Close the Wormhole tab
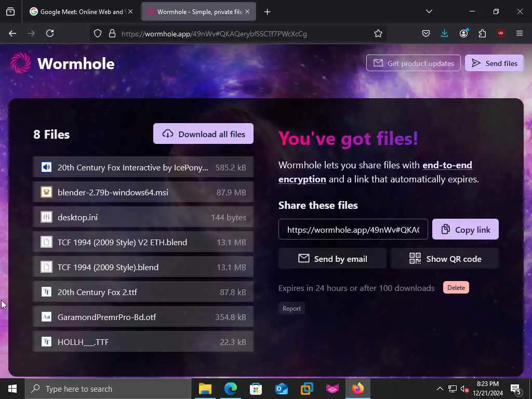This screenshot has height=399, width=532. click(247, 11)
